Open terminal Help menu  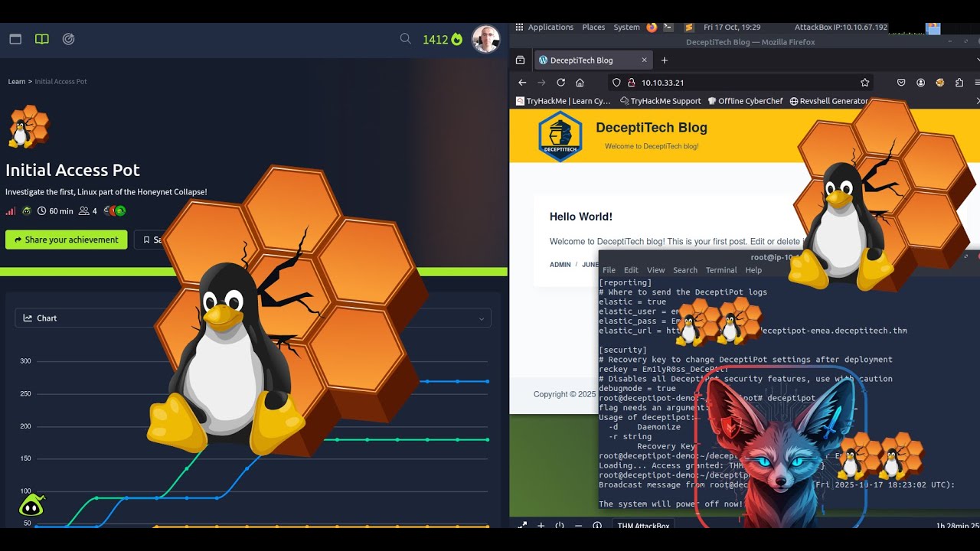click(x=753, y=270)
